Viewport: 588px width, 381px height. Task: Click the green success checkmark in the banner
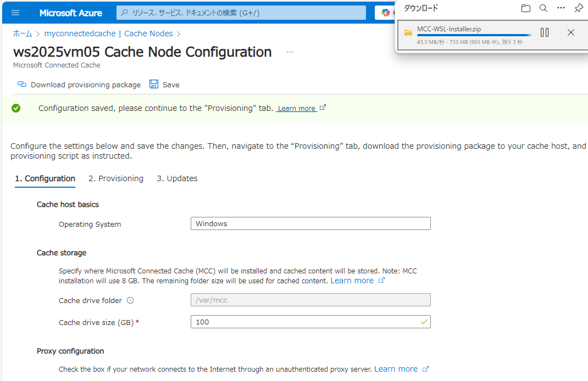pos(16,108)
